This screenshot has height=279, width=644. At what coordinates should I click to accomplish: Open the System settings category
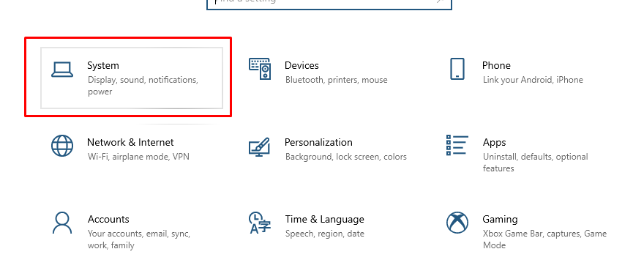point(132,78)
